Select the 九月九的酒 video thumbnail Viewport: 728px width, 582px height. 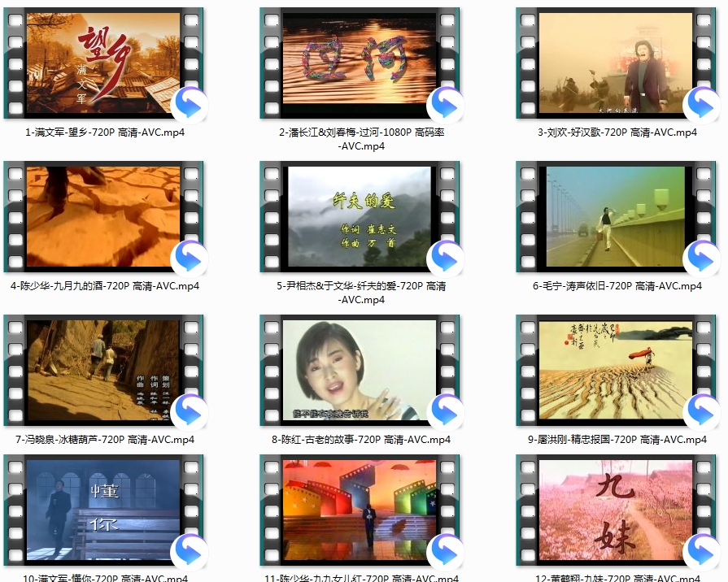(x=103, y=216)
